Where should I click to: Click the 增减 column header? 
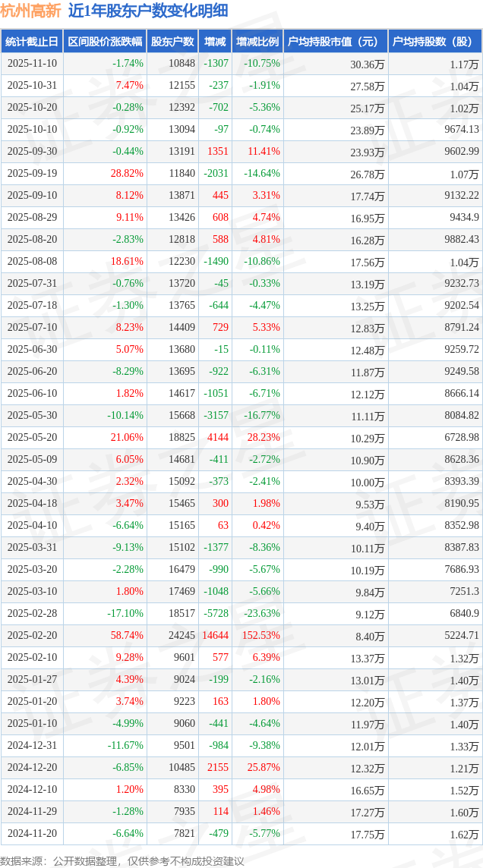215,42
